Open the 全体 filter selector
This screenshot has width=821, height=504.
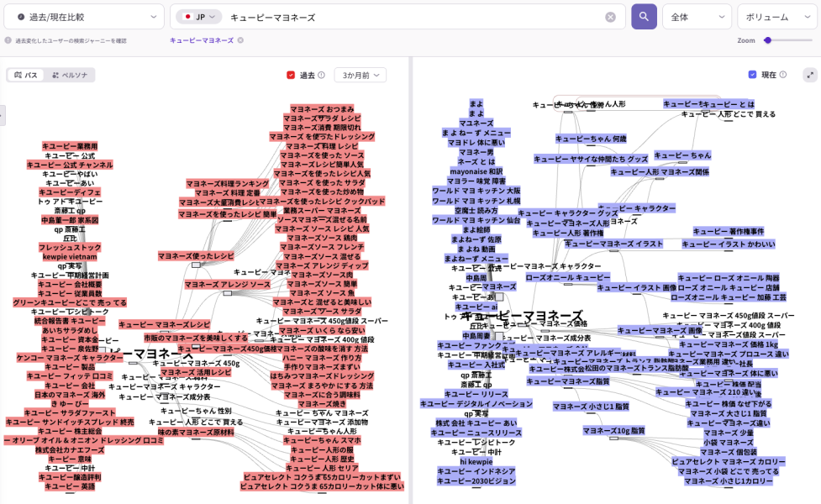point(697,17)
